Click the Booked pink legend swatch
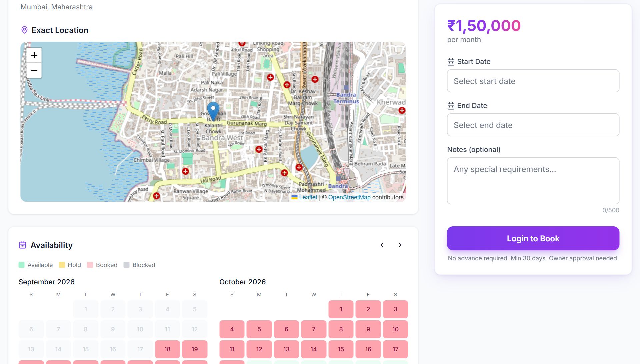 coord(90,265)
